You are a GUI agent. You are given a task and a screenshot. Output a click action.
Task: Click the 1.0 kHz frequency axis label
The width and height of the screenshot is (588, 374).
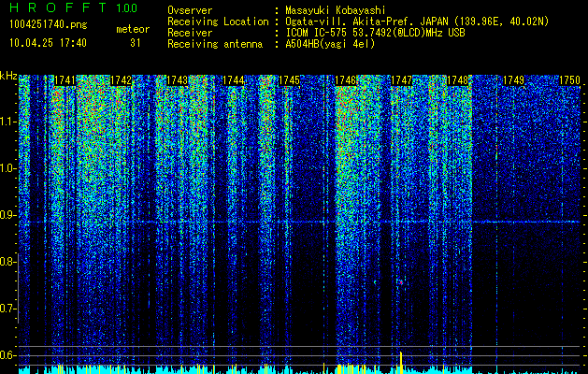7,168
